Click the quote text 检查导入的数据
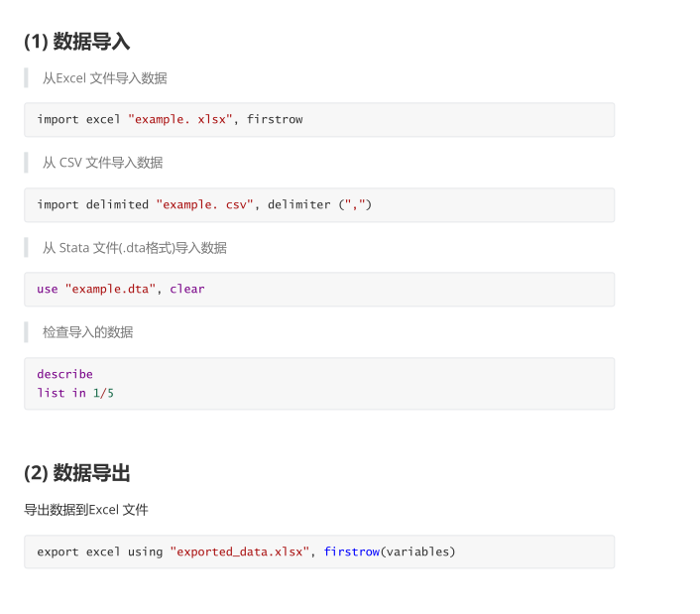This screenshot has width=700, height=614. coord(88,332)
